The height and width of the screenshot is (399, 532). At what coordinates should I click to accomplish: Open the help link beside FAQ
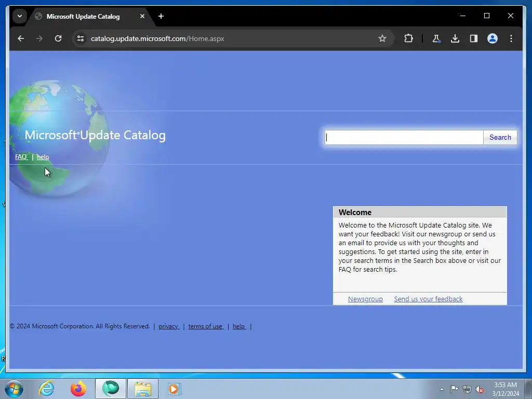(x=43, y=157)
